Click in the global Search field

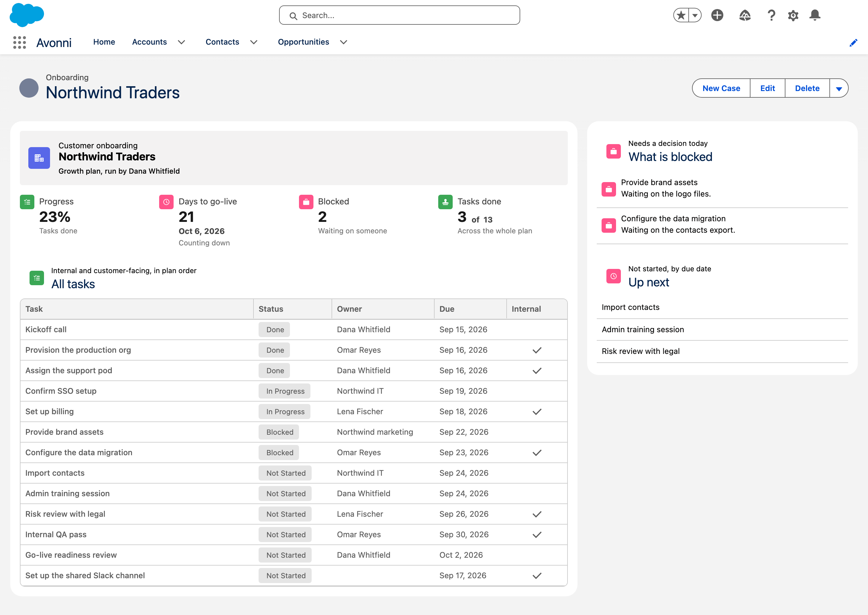pos(399,16)
